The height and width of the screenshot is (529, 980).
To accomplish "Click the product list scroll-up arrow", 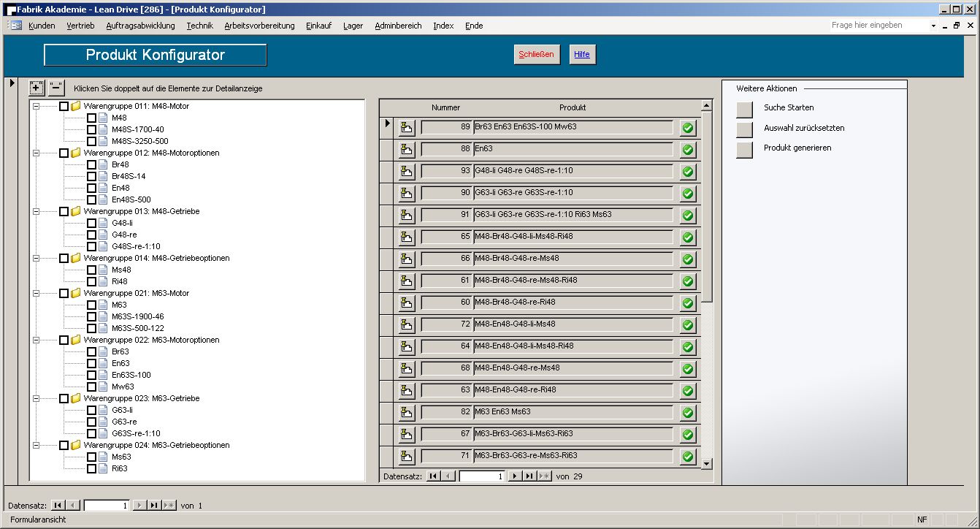I will (706, 106).
